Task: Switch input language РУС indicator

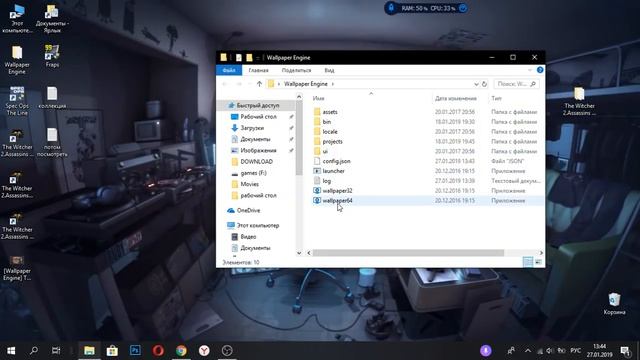Action: (x=575, y=351)
